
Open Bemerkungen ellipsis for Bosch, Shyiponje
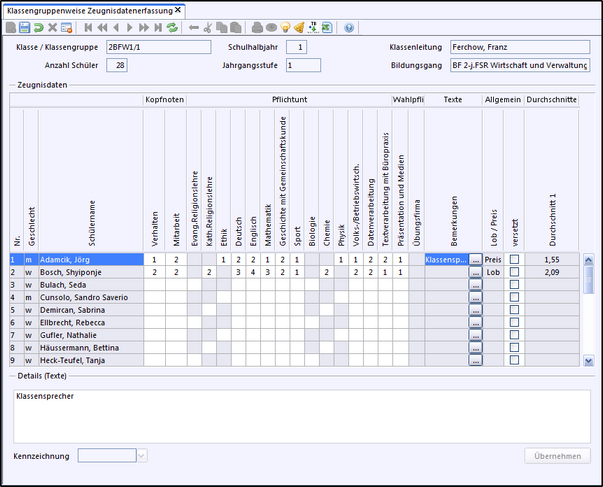475,272
